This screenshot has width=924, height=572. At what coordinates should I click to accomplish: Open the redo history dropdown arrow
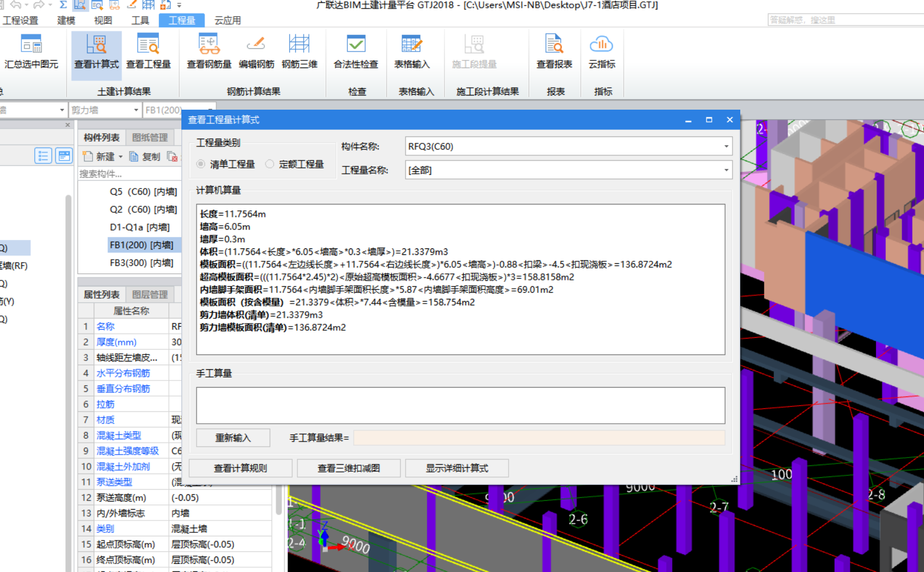coord(49,5)
